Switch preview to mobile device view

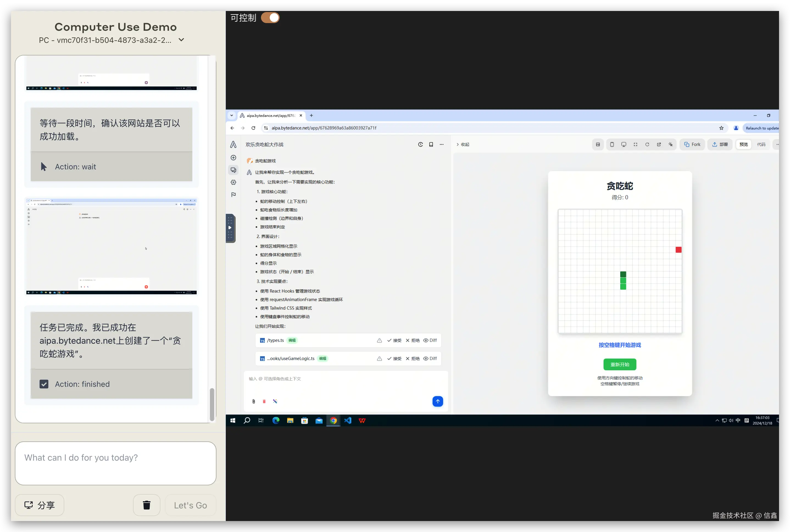point(612,145)
